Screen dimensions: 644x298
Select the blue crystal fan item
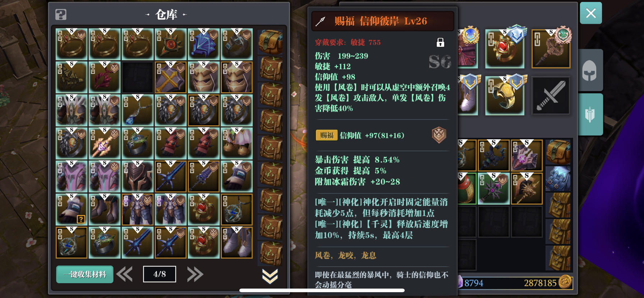[204, 44]
